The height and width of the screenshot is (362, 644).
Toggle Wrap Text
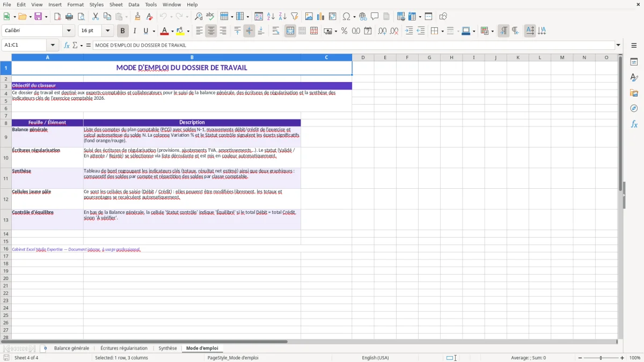pyautogui.click(x=276, y=31)
